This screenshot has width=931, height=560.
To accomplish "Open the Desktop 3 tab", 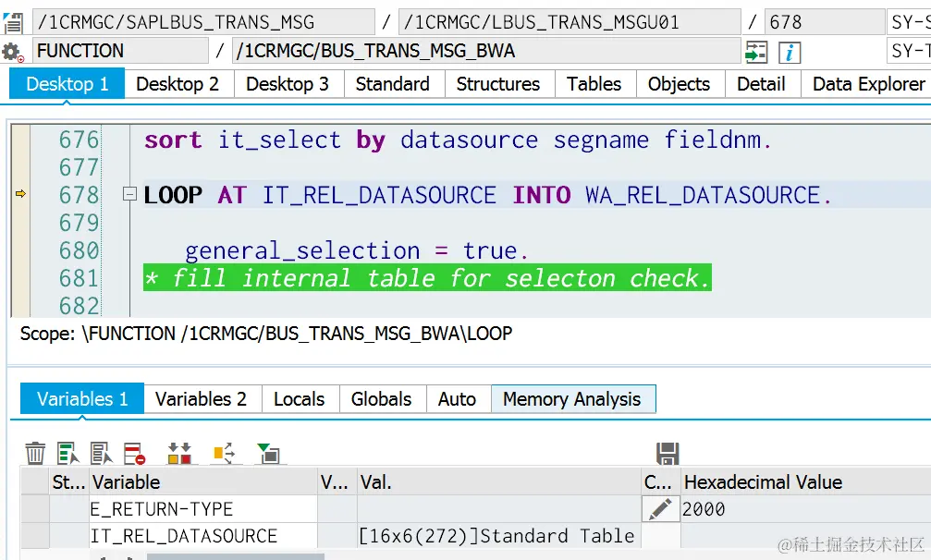I will click(x=288, y=84).
